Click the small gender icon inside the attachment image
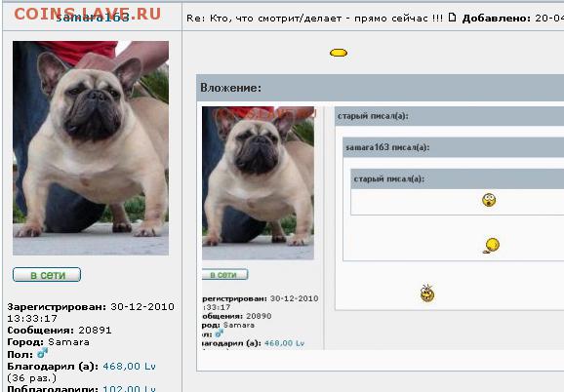This screenshot has width=564, height=392. point(219,333)
